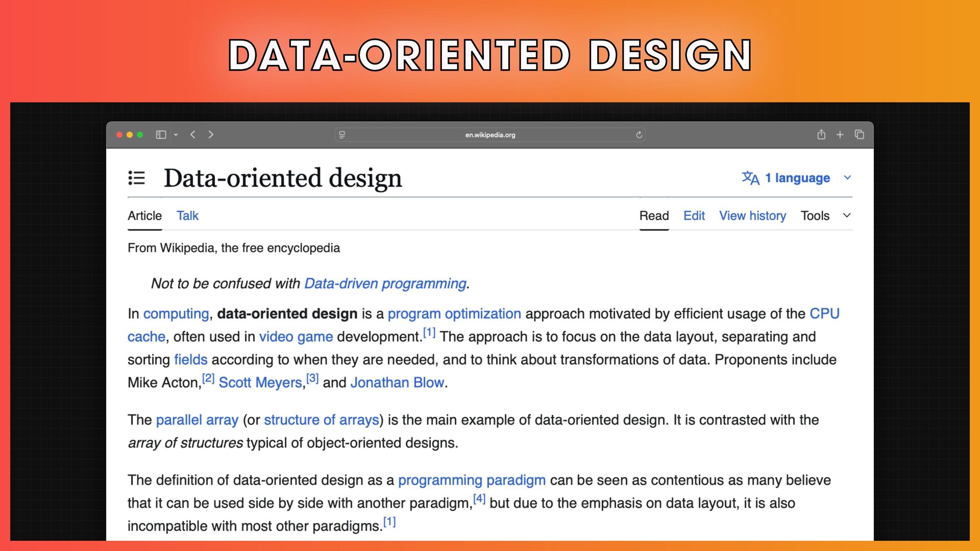This screenshot has height=551, width=980.
Task: Open the View history tab
Action: click(x=752, y=216)
